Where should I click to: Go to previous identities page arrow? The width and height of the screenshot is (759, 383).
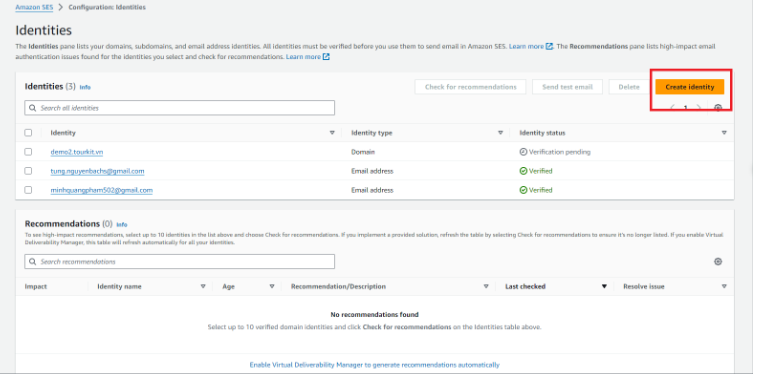673,107
